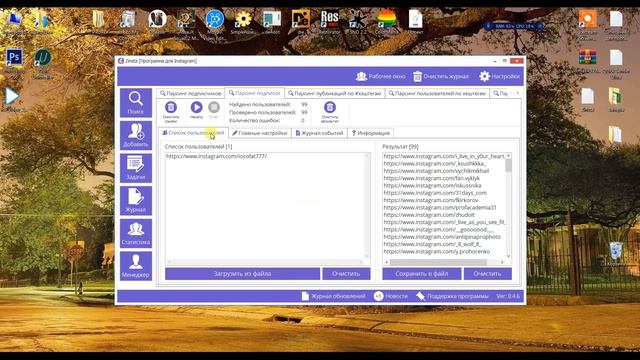This screenshot has height=360, width=640.
Task: Open the Журнал section in the sidebar
Action: coord(136,201)
